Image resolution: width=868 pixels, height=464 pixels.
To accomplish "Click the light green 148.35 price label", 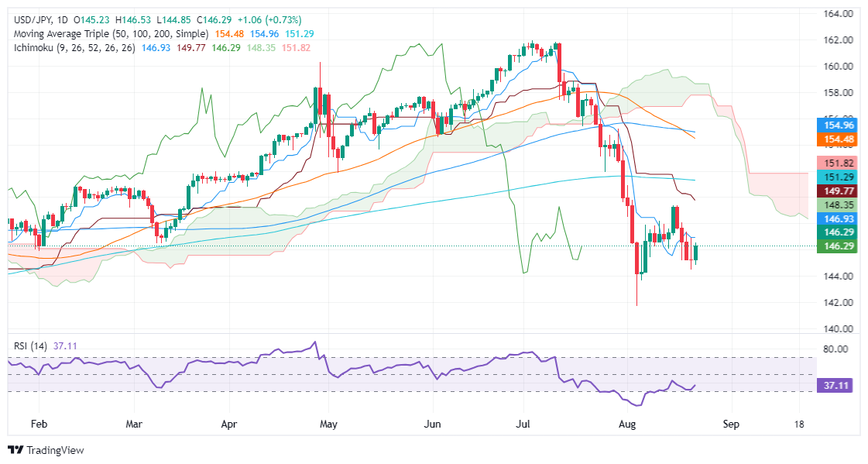I will [x=837, y=205].
